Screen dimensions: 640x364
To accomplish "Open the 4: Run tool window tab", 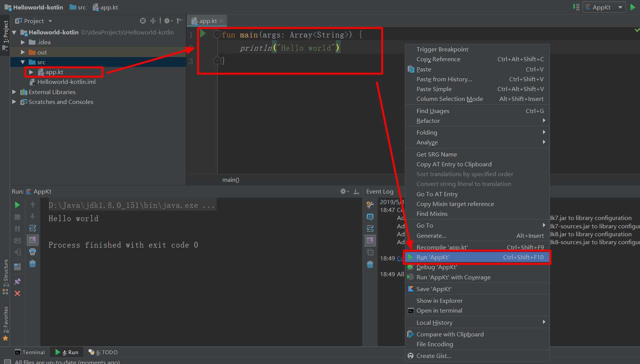I will (x=67, y=352).
